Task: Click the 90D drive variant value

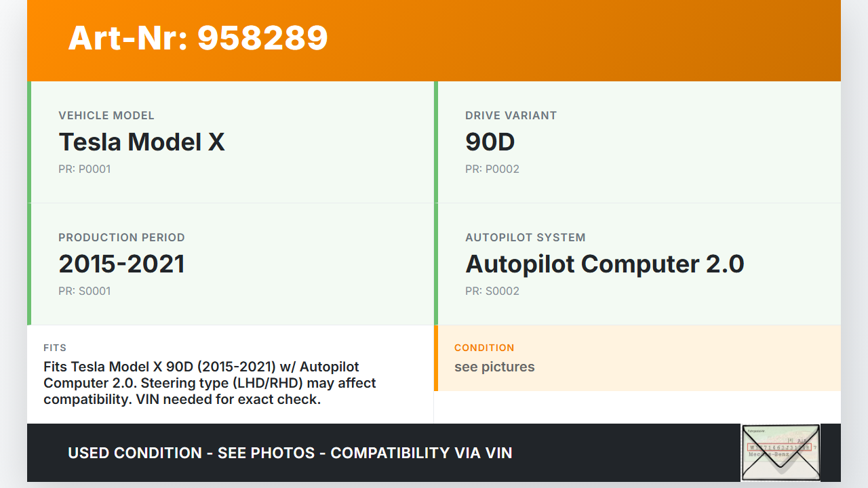Action: [490, 142]
